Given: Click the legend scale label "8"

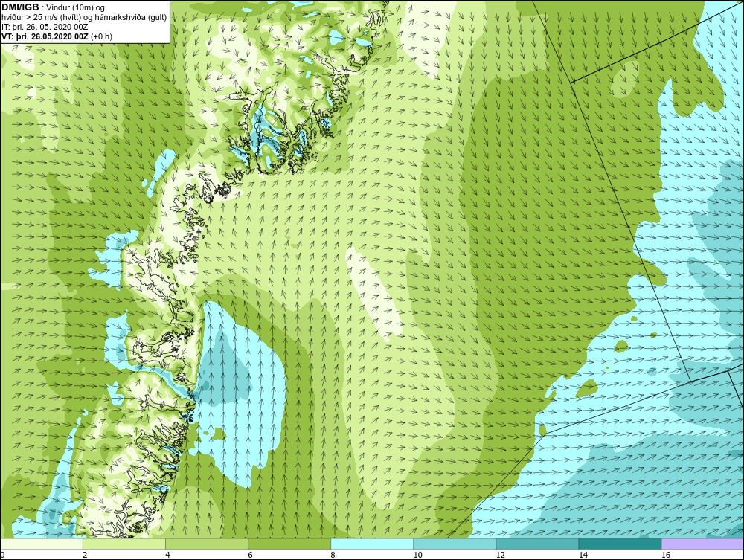Looking at the screenshot, I should click(333, 555).
